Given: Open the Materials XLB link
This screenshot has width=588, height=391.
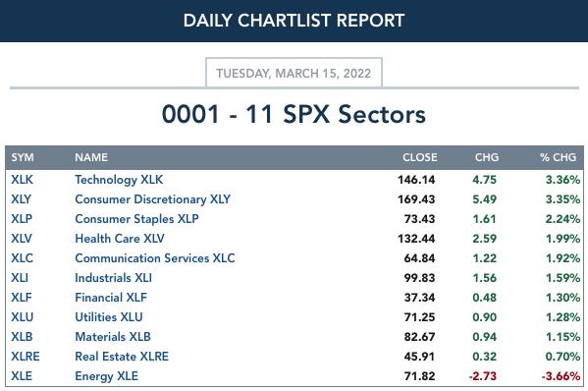Looking at the screenshot, I should coord(113,337).
